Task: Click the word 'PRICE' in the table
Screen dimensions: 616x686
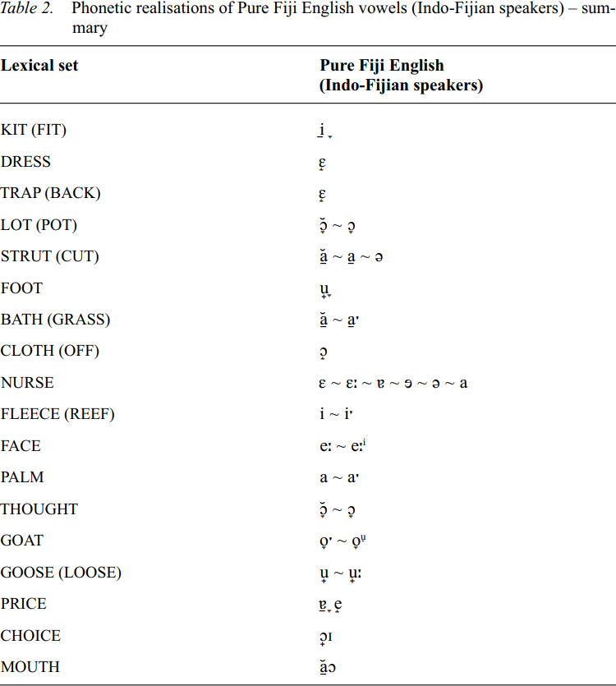Action: tap(24, 604)
